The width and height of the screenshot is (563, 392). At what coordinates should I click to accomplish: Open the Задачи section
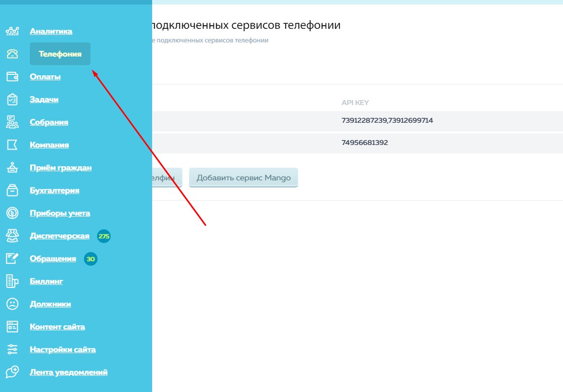(44, 100)
